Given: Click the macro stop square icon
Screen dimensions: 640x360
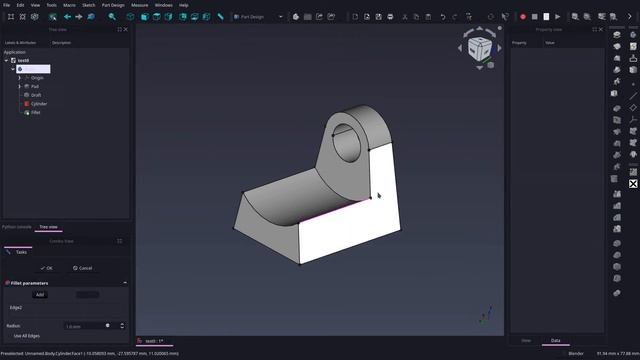Looking at the screenshot, I should (534, 17).
